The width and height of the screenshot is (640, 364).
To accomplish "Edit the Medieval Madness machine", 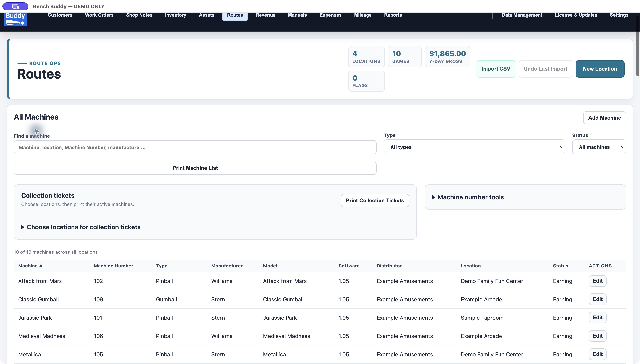I will click(597, 336).
